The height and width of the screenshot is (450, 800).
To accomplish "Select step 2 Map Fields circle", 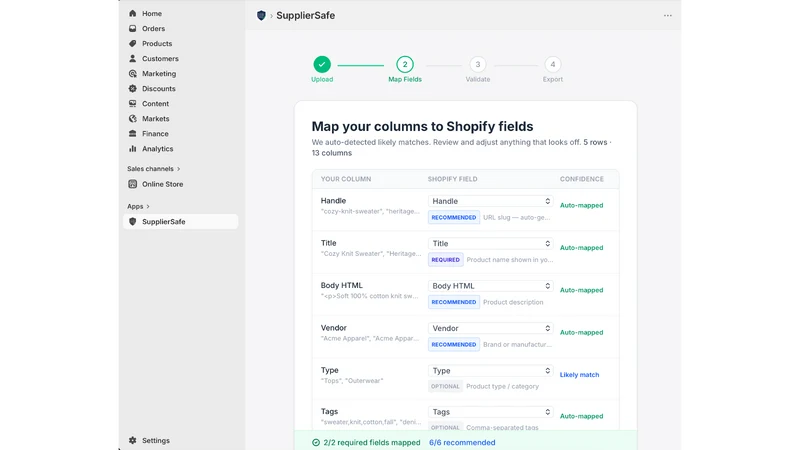I will [405, 64].
